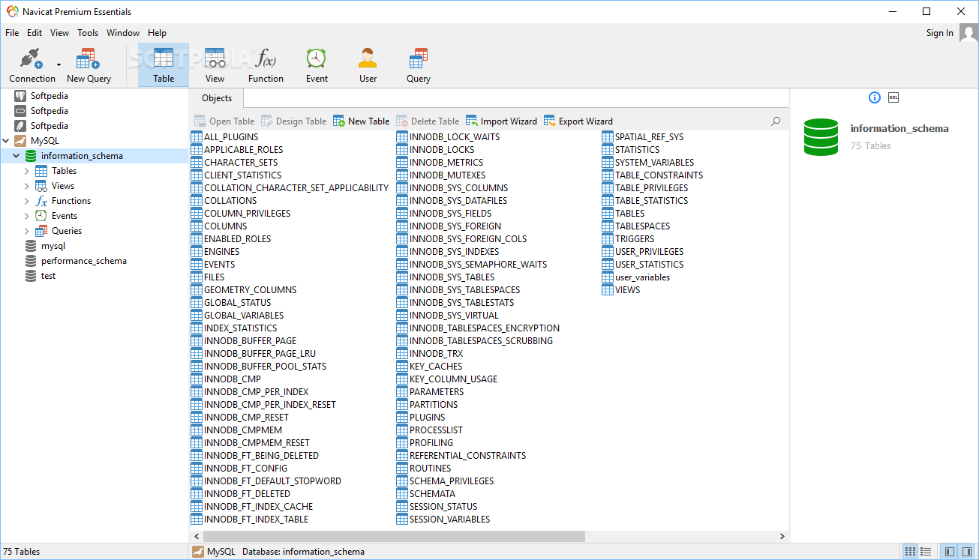Launch the Export Wizard

pyautogui.click(x=578, y=121)
